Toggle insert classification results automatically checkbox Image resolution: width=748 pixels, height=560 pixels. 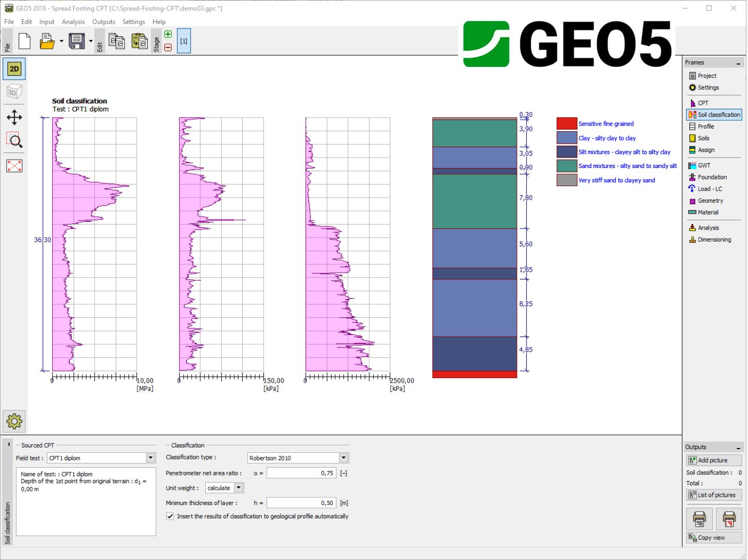pos(170,516)
